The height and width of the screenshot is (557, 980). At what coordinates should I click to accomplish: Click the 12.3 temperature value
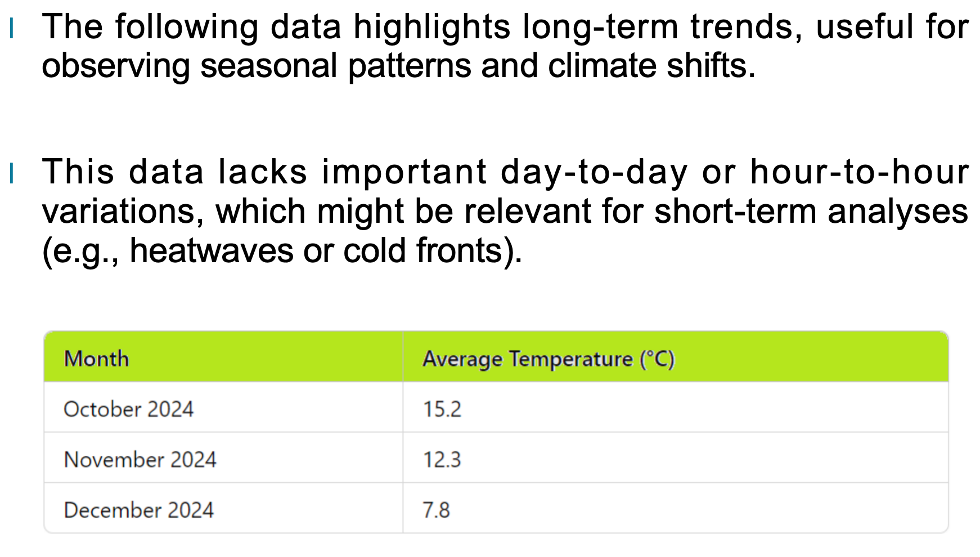coord(442,460)
